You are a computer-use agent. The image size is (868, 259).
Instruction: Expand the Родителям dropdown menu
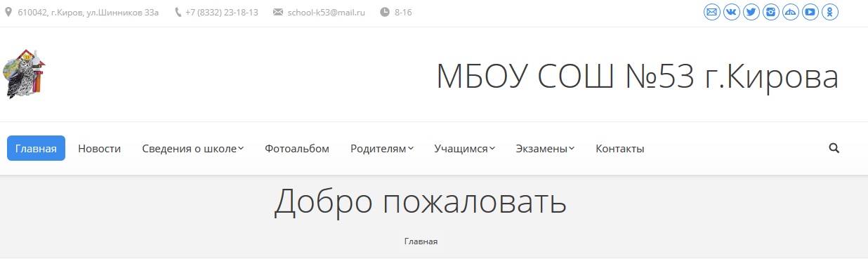tap(381, 149)
